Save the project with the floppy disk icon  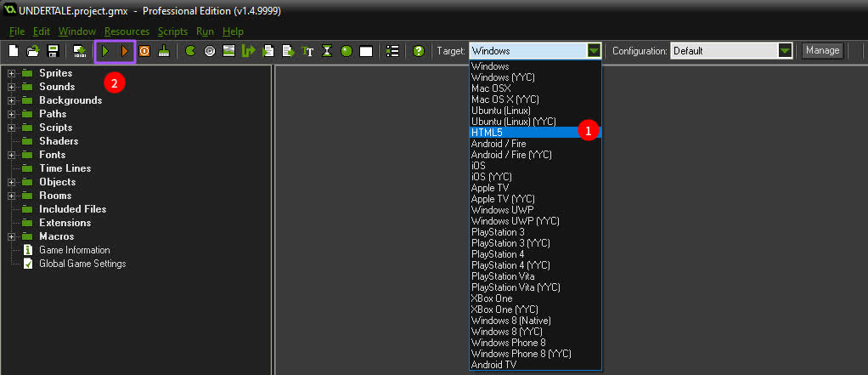coord(54,51)
